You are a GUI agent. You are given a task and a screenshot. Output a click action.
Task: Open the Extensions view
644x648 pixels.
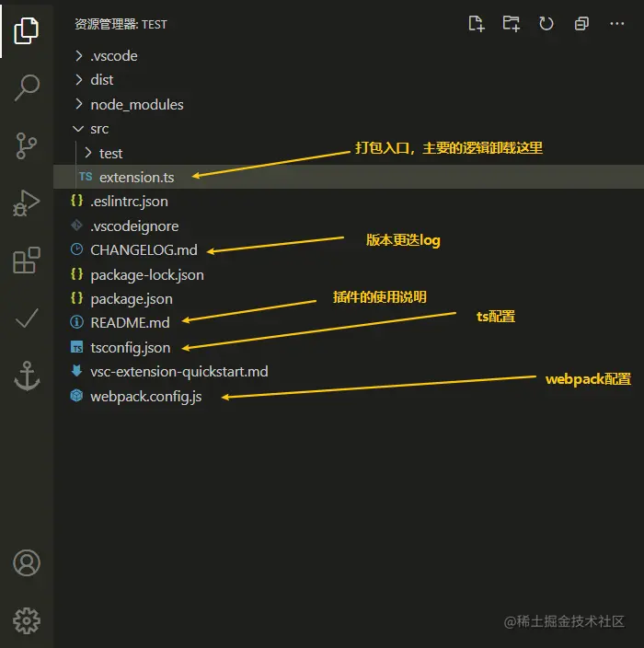tap(27, 260)
